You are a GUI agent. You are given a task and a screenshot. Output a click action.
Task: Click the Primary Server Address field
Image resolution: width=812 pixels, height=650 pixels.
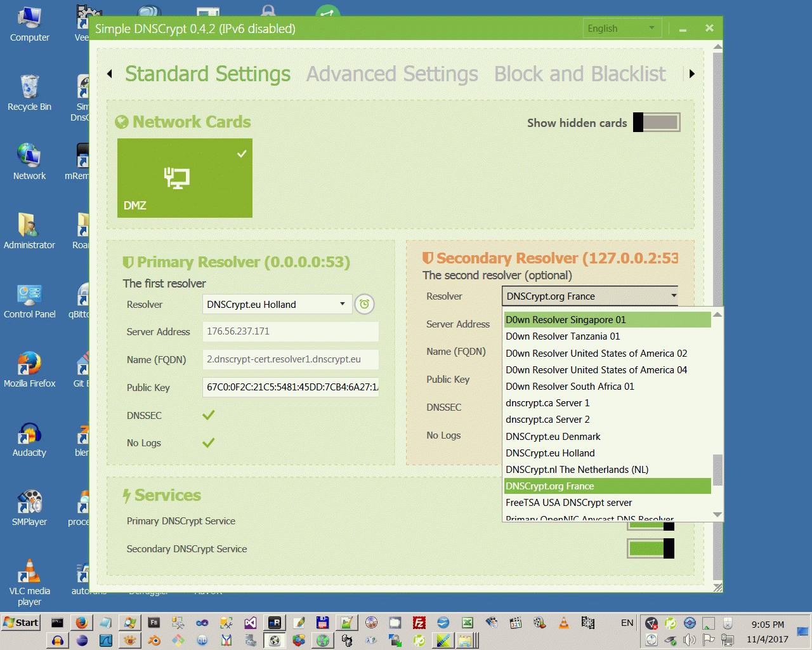291,331
